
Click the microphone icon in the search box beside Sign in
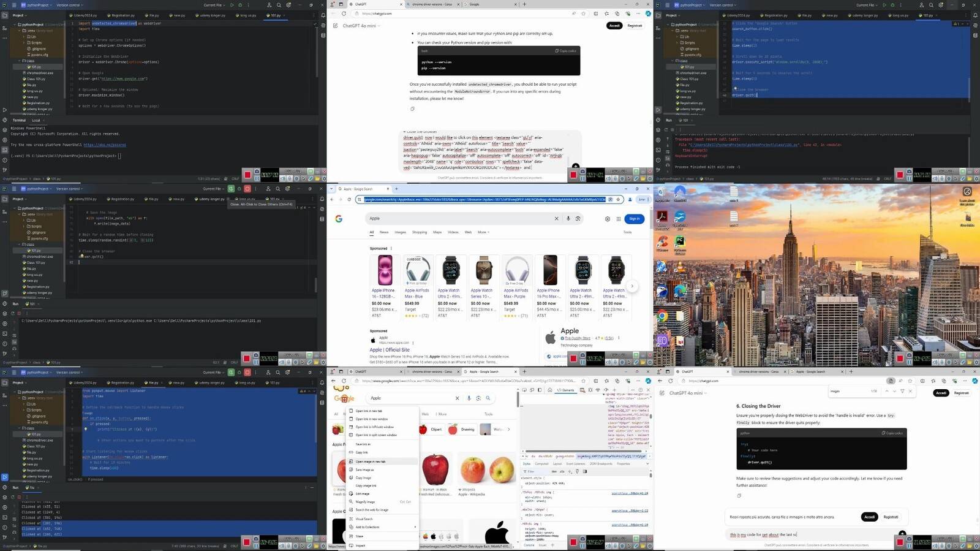point(568,218)
